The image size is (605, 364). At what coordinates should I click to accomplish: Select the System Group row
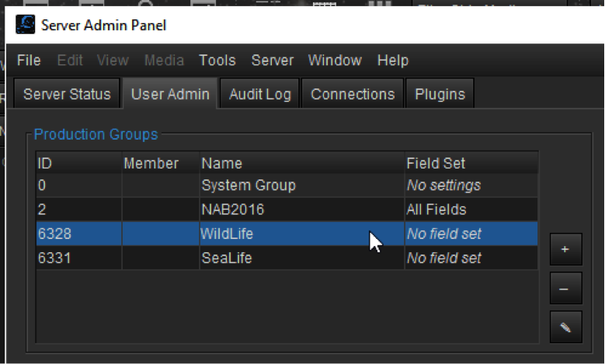pos(287,185)
